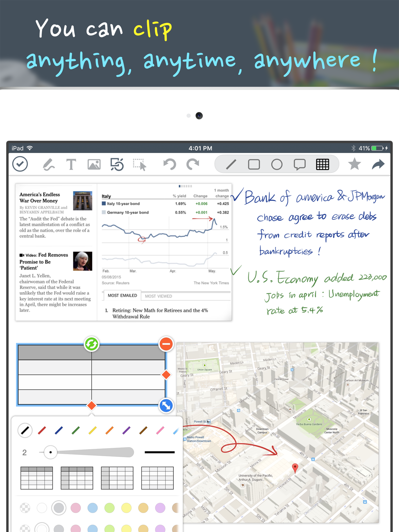Select the pen drawing tool
Screen dimensions: 399x532
click(x=48, y=164)
